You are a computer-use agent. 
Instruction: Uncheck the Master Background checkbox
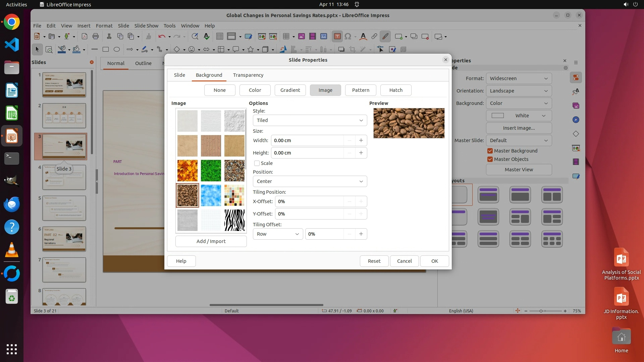coord(490,151)
